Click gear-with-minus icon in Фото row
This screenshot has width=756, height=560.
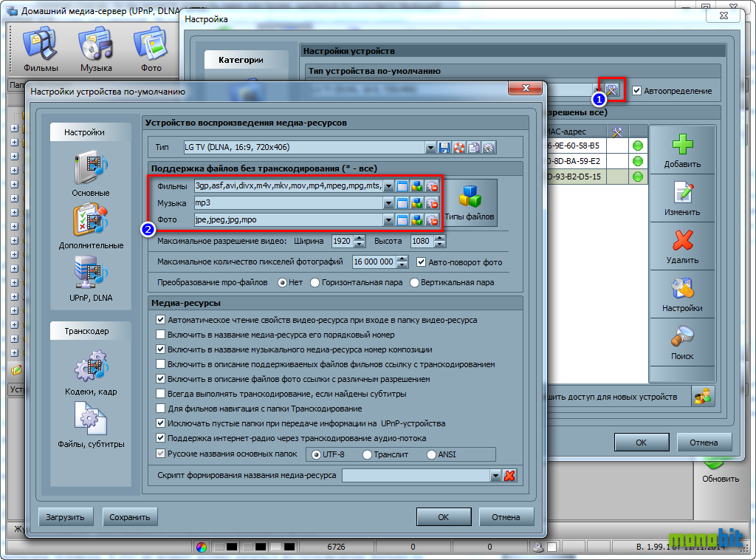click(432, 220)
